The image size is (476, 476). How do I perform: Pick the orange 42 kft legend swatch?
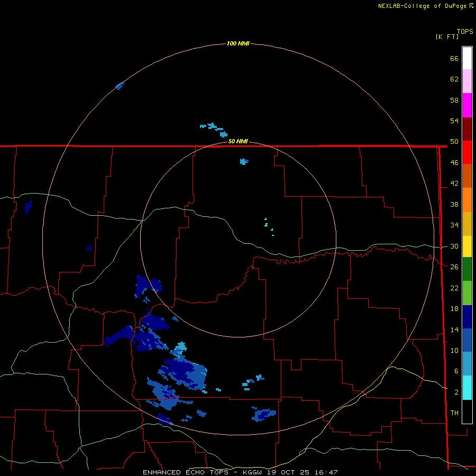(467, 200)
